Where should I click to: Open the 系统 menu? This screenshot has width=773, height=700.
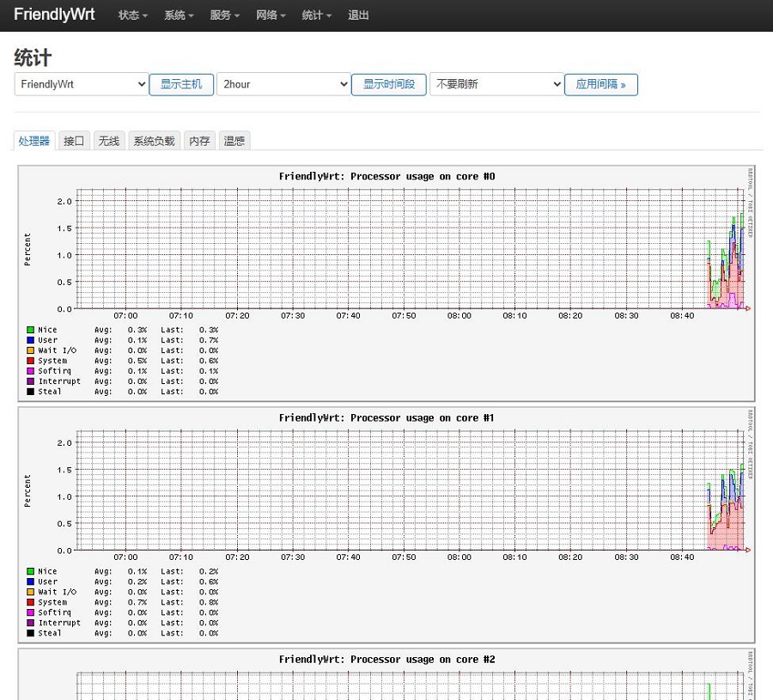tap(179, 15)
